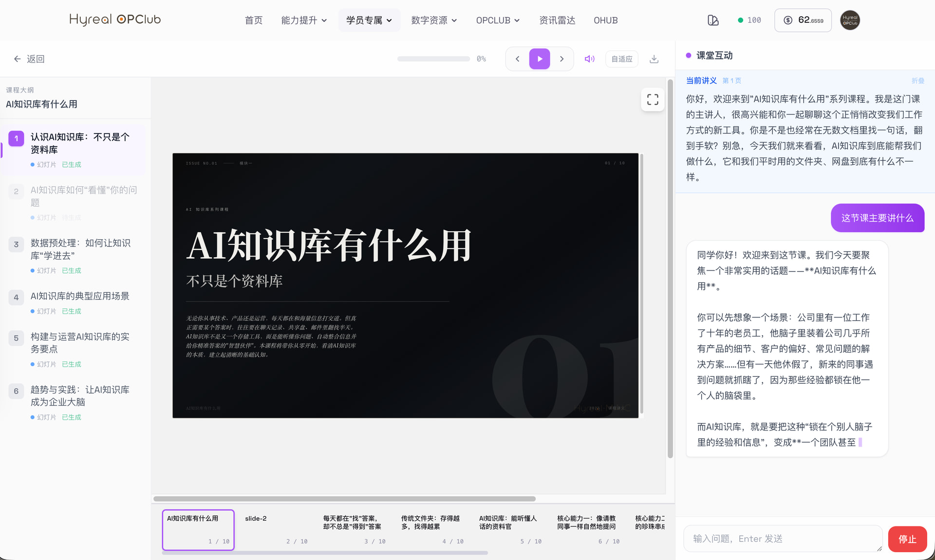Open the 首页 nav item
The height and width of the screenshot is (560, 935).
253,20
